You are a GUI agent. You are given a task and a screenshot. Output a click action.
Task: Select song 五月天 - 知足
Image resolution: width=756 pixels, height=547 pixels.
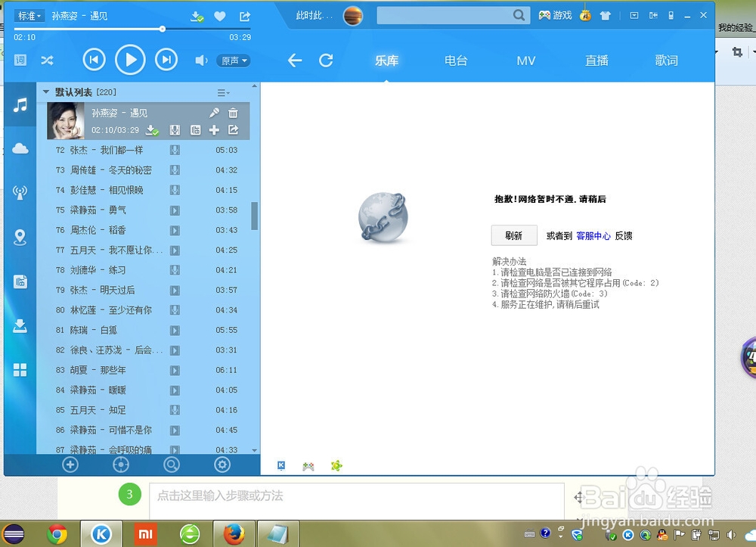coord(148,410)
